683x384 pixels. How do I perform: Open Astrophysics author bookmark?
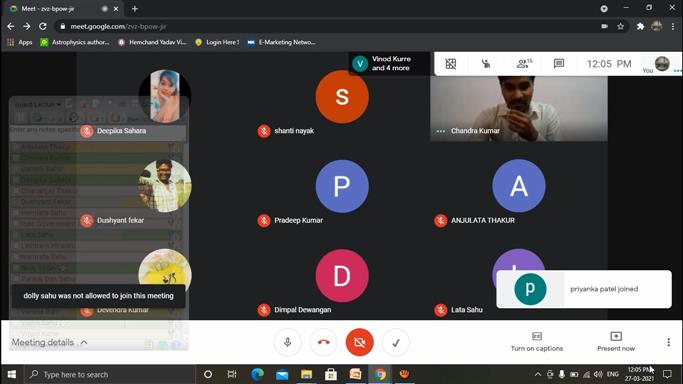tap(74, 42)
